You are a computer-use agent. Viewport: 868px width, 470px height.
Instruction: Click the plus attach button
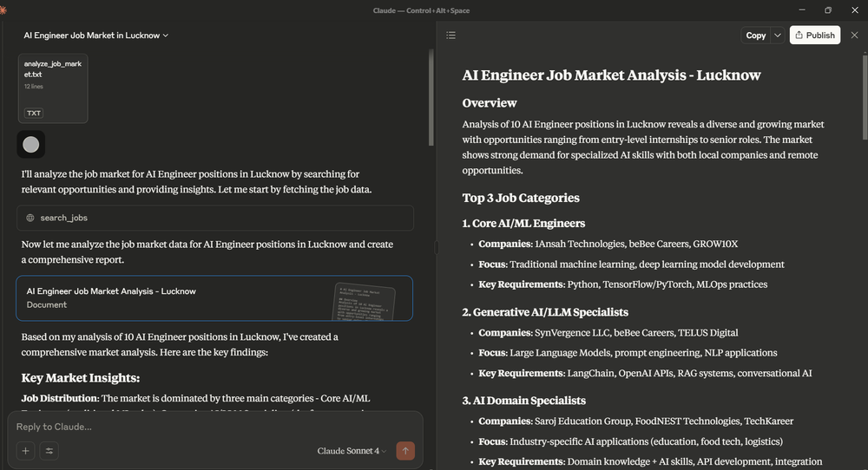tap(25, 451)
